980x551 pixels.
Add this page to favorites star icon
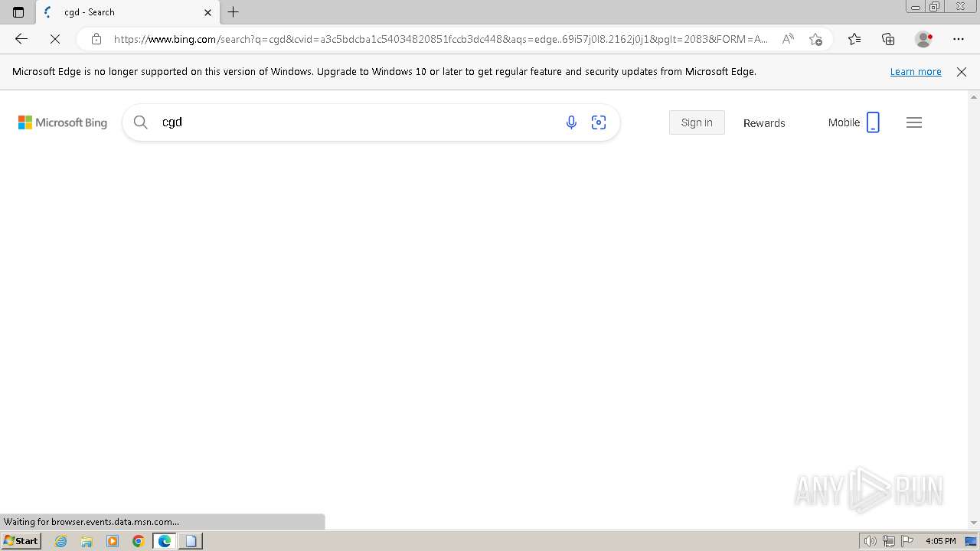click(815, 39)
